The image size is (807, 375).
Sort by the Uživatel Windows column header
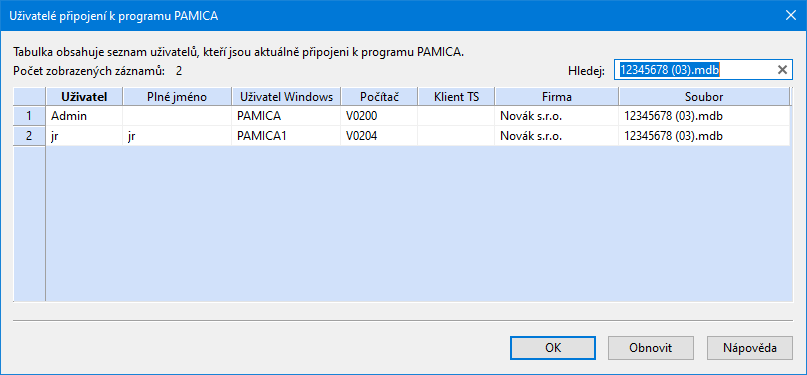[286, 96]
